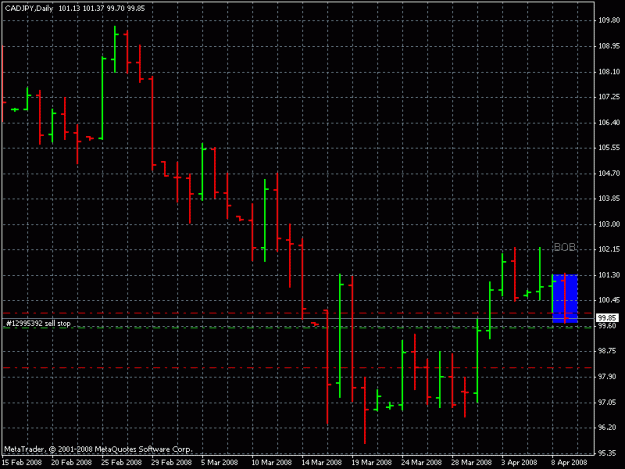Select the #12995392 sell stop order label

(38, 323)
